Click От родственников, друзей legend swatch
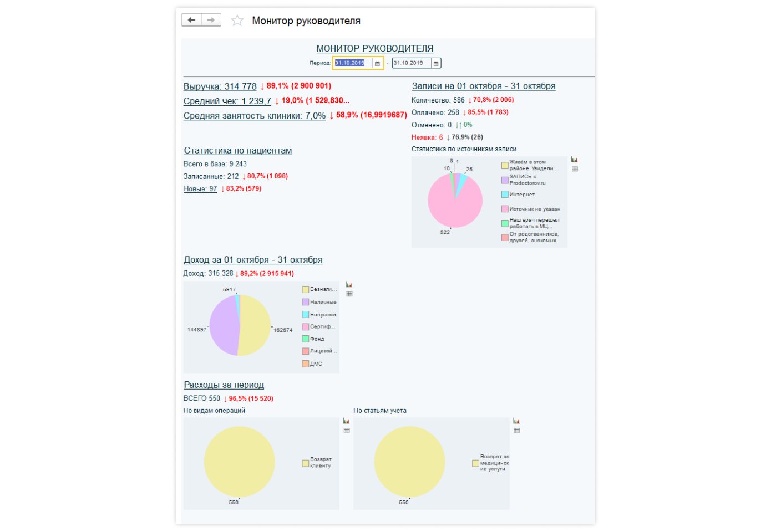 click(x=505, y=237)
